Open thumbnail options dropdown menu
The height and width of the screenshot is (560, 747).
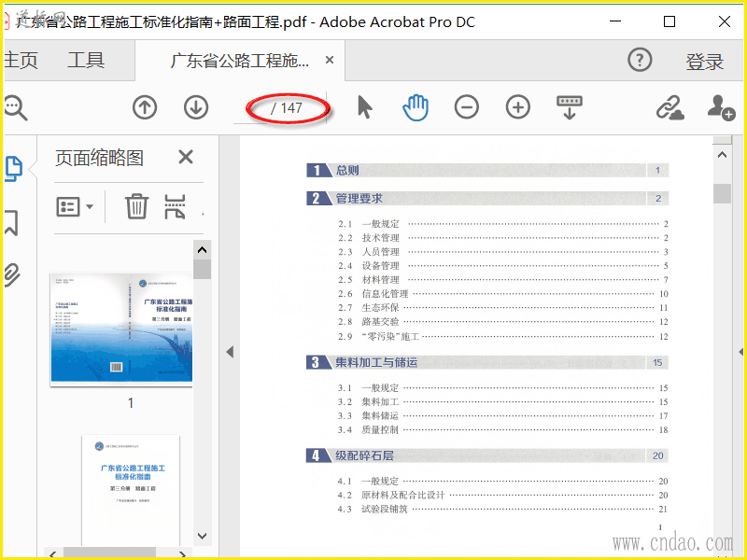pos(75,206)
